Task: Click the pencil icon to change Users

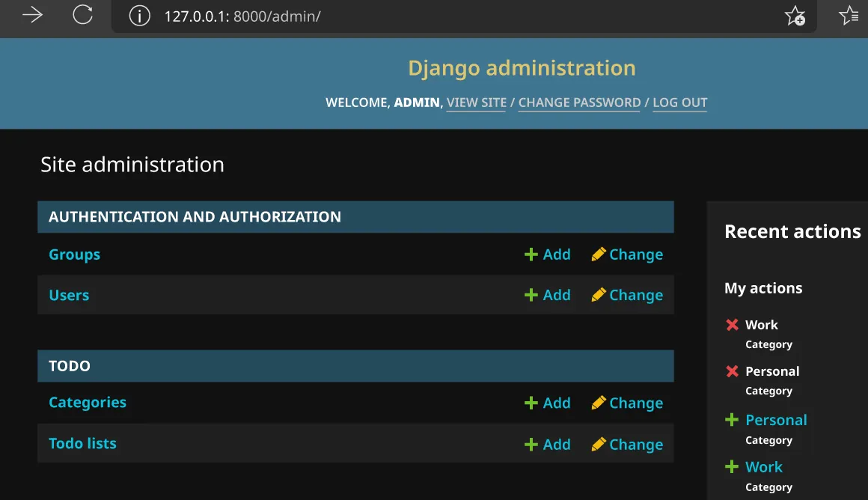Action: tap(599, 295)
